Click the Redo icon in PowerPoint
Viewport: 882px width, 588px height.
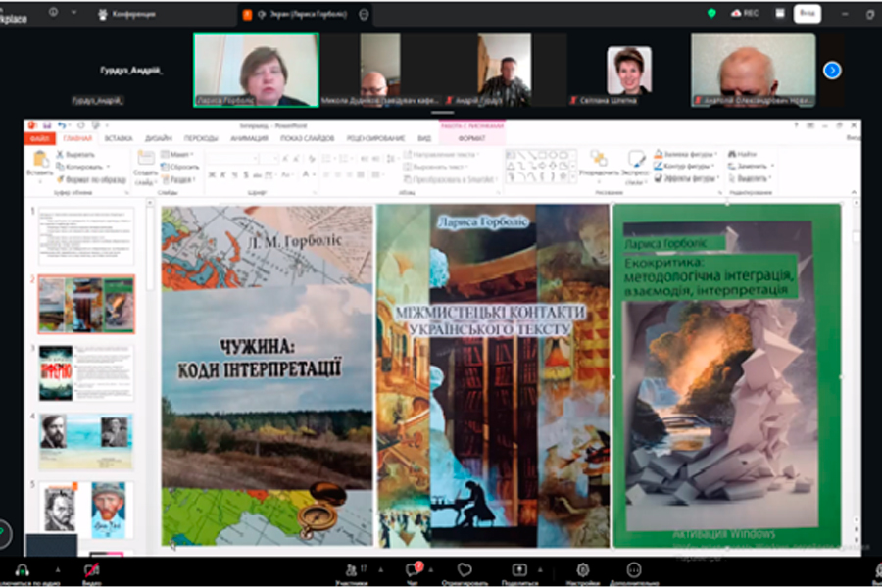click(80, 125)
